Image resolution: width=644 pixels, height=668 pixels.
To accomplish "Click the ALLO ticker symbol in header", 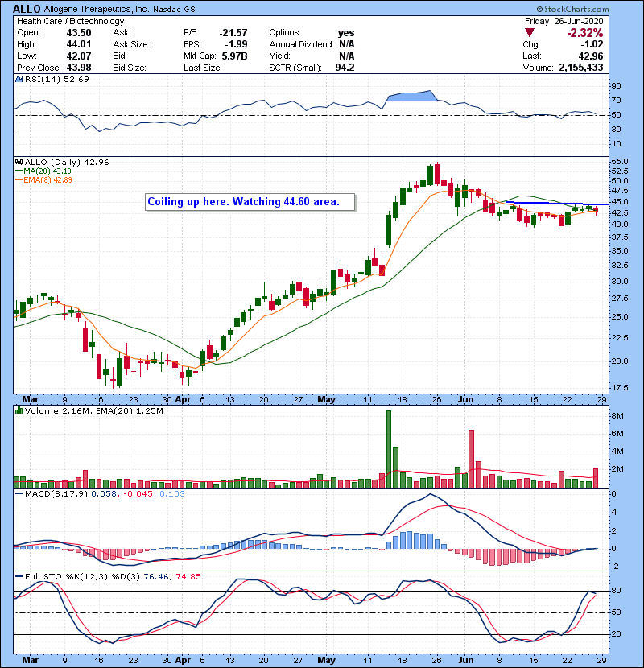I will [x=27, y=9].
